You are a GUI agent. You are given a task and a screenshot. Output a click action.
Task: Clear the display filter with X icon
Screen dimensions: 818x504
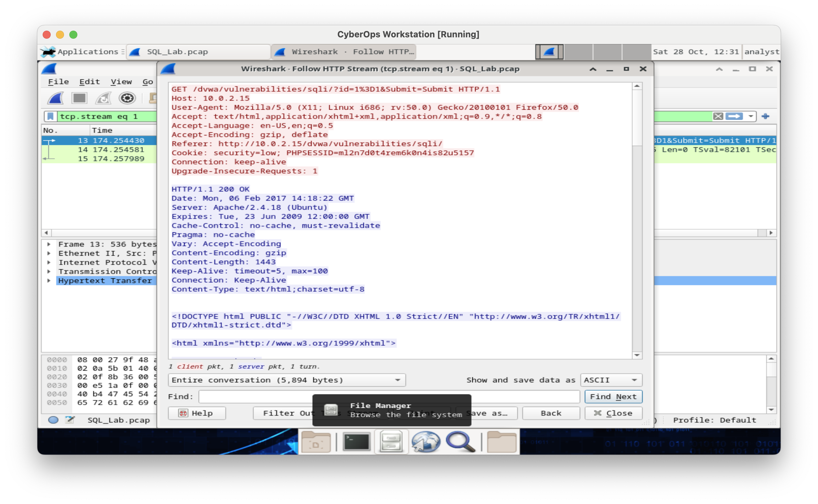click(x=718, y=116)
